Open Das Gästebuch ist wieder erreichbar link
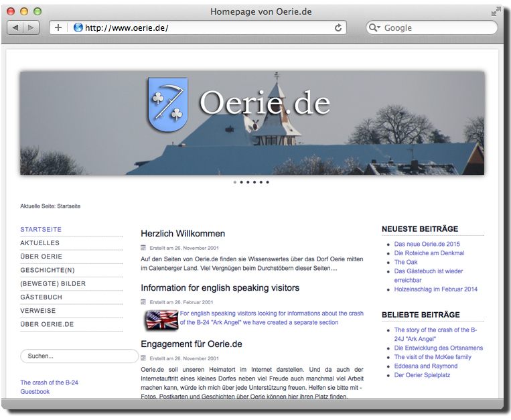 point(429,276)
